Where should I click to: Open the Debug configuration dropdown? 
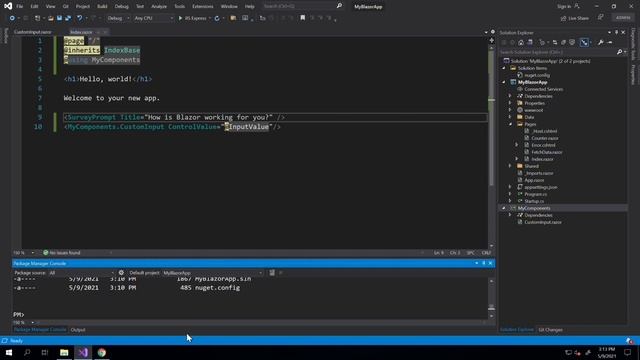(118, 18)
